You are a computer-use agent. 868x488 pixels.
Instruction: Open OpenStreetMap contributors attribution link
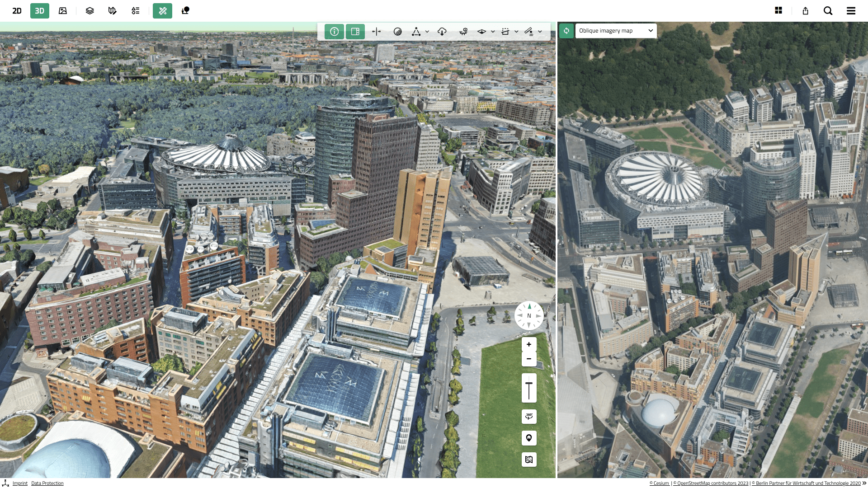pos(711,483)
